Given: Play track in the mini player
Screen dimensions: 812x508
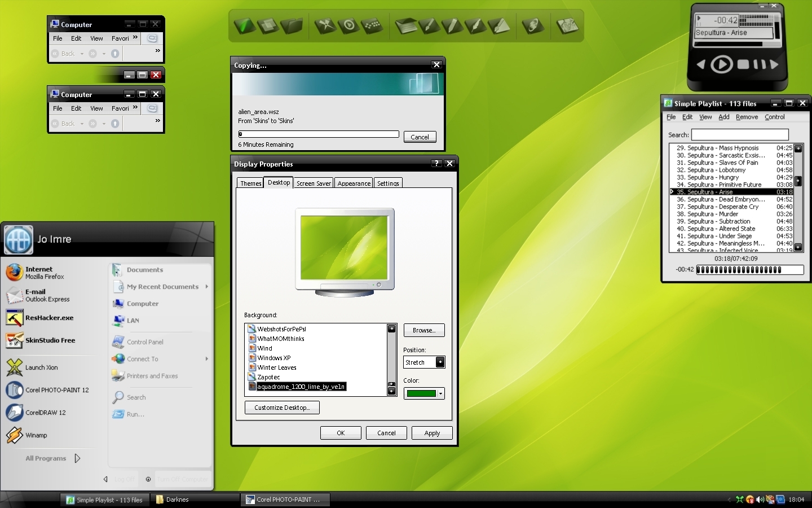Looking at the screenshot, I should tap(722, 64).
